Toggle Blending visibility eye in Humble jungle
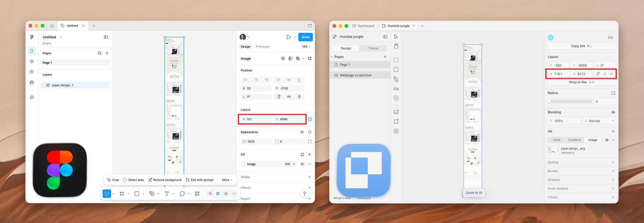 coord(613,112)
